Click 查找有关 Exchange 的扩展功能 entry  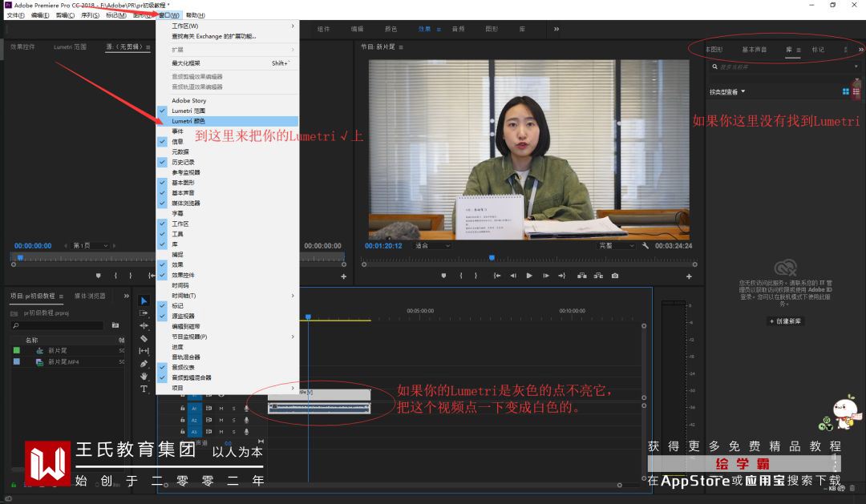(227, 36)
